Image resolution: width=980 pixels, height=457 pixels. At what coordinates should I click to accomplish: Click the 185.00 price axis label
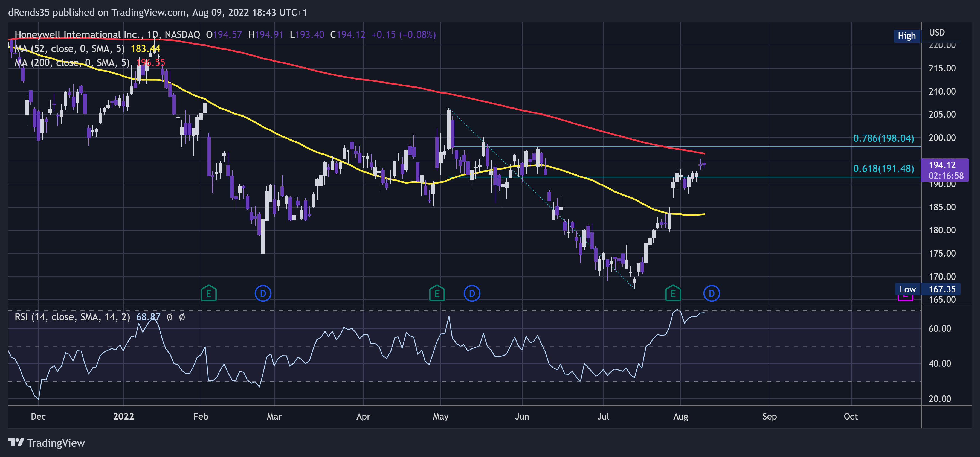(x=942, y=207)
